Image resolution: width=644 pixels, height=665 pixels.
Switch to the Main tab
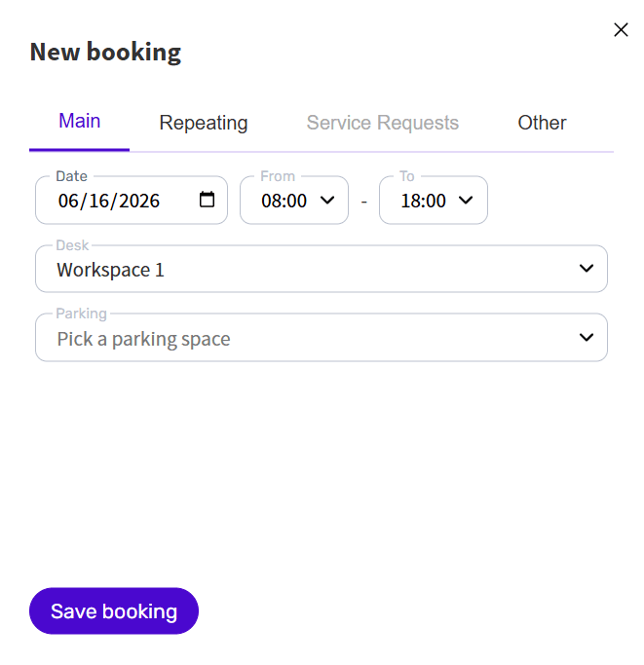[79, 122]
